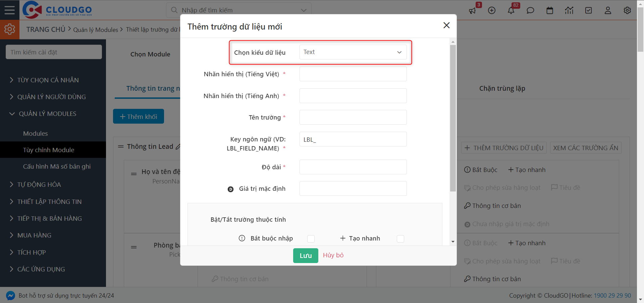Viewport: 644px width, 303px height.
Task: Enable the Bắt buộc nhập checkbox
Action: pyautogui.click(x=311, y=239)
